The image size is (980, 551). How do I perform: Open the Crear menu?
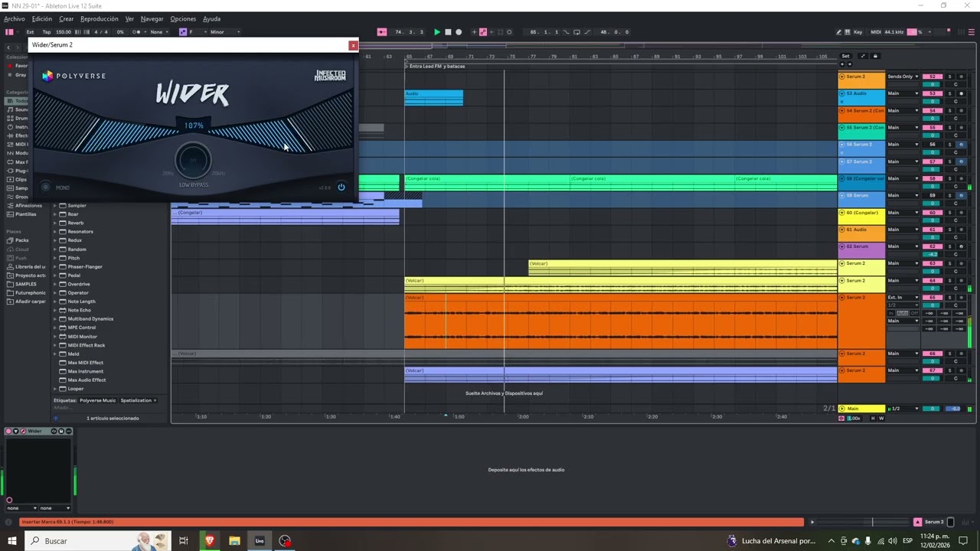(67, 19)
